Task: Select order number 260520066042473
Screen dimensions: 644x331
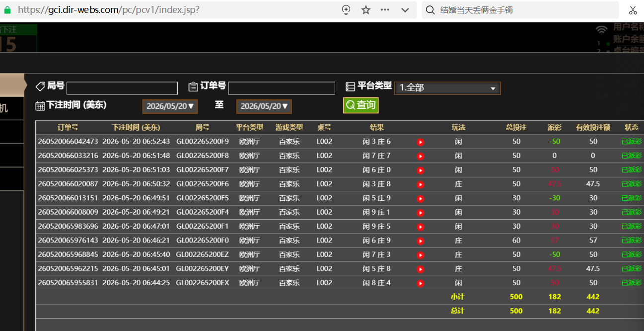Action: [x=68, y=142]
